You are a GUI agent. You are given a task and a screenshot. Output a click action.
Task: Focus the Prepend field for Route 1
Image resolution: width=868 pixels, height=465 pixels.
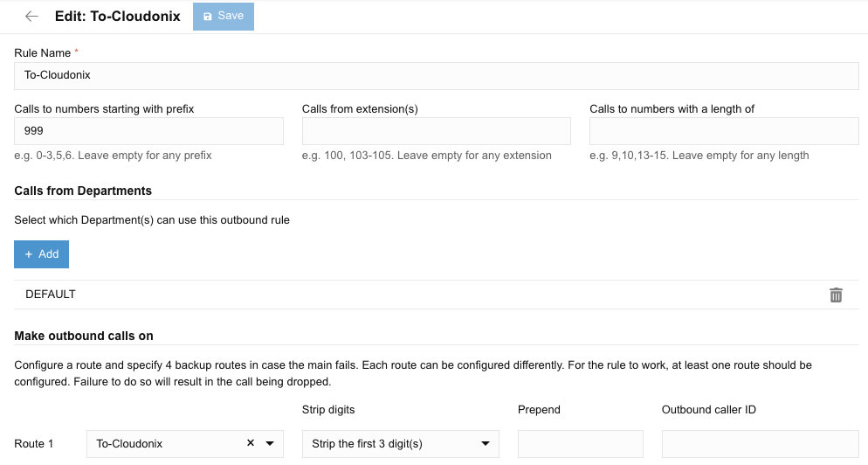(580, 443)
